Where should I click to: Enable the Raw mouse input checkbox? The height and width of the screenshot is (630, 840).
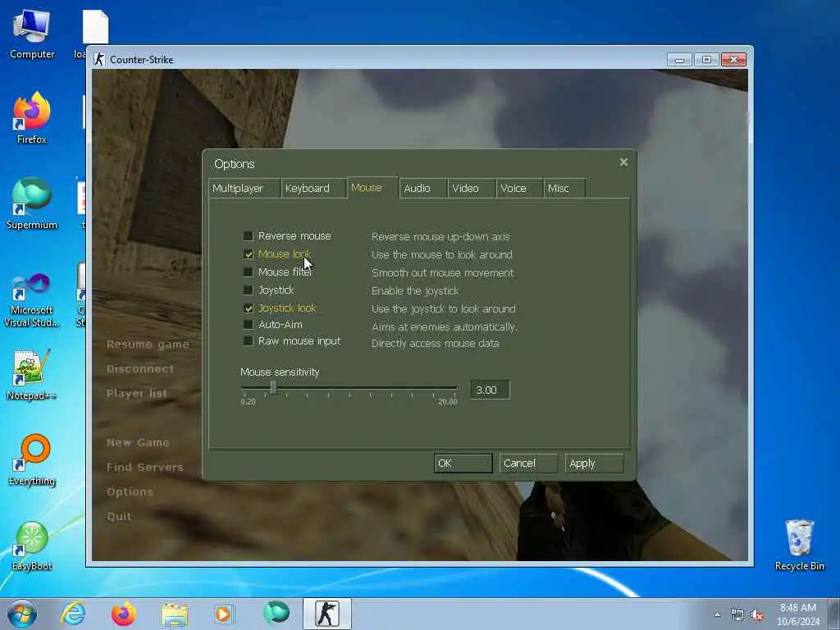pyautogui.click(x=248, y=340)
